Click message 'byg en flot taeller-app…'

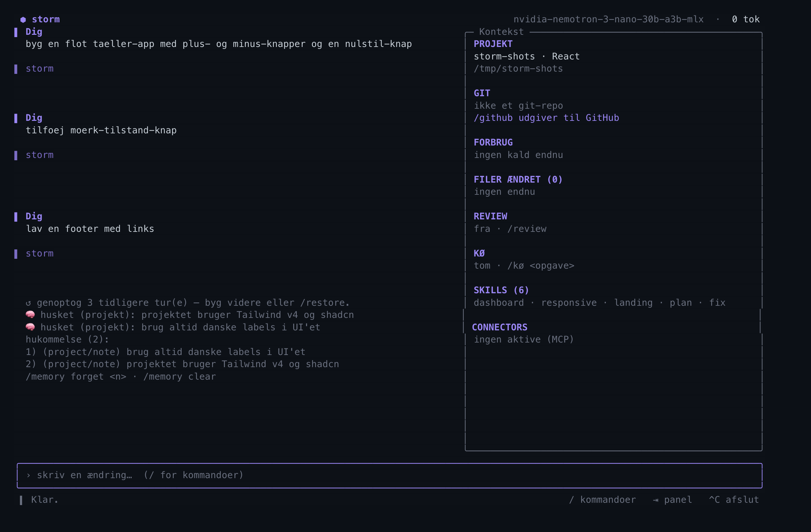(219, 44)
